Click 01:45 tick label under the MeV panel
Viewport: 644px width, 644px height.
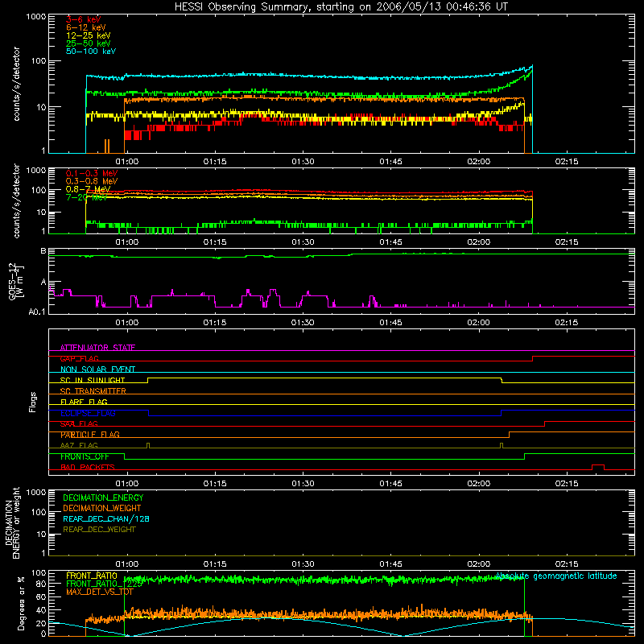[390, 242]
